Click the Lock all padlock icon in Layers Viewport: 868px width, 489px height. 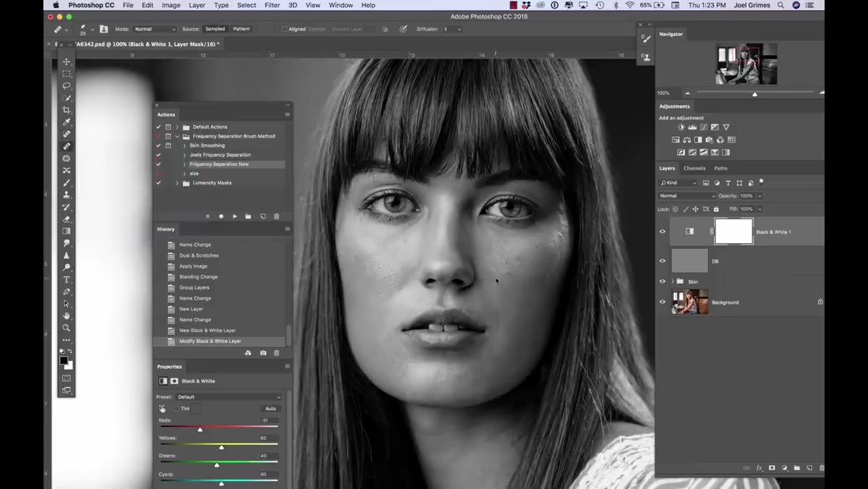(716, 209)
